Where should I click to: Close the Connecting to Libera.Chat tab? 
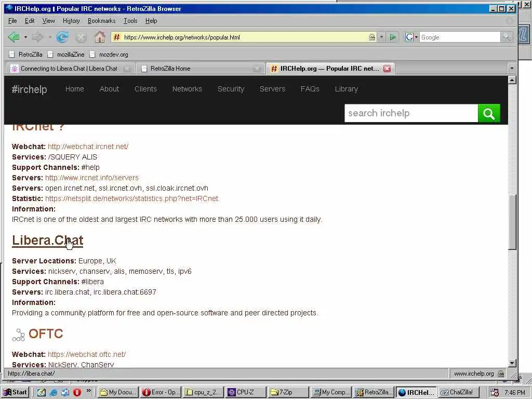click(127, 69)
